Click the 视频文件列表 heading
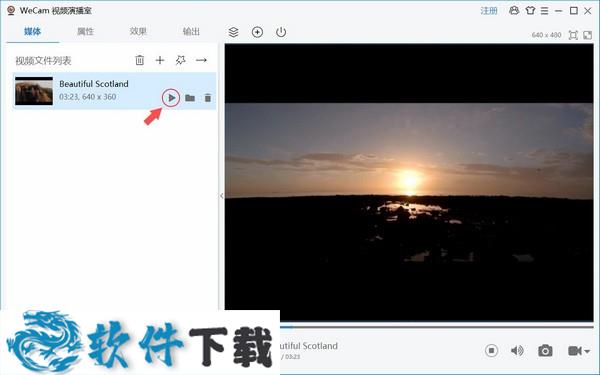Viewport: 600px width, 375px height. [x=43, y=60]
